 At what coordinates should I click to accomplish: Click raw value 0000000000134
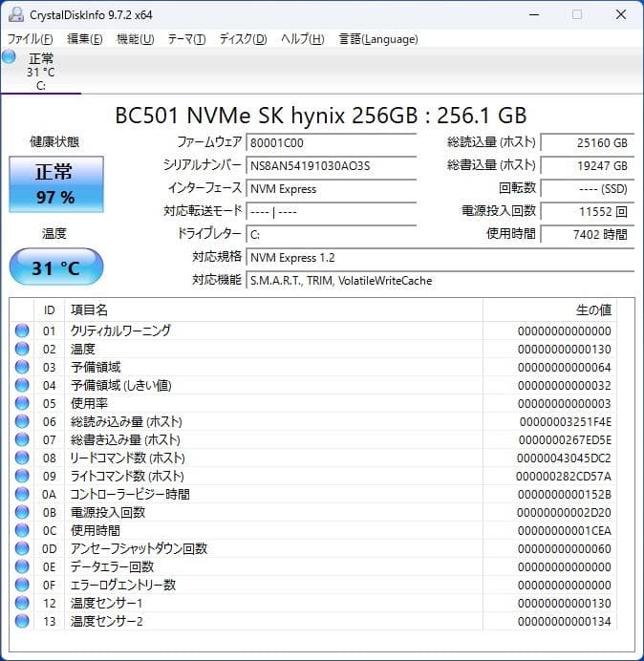point(565,621)
